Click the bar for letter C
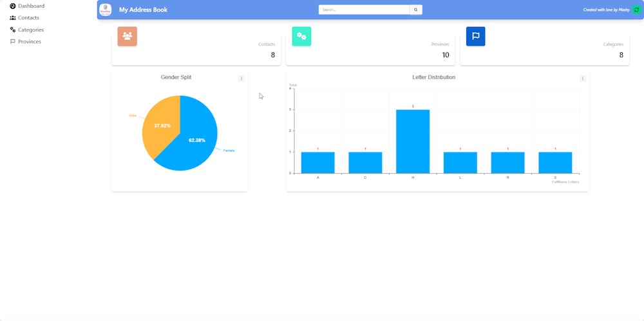Image resolution: width=644 pixels, height=321 pixels. tap(365, 163)
